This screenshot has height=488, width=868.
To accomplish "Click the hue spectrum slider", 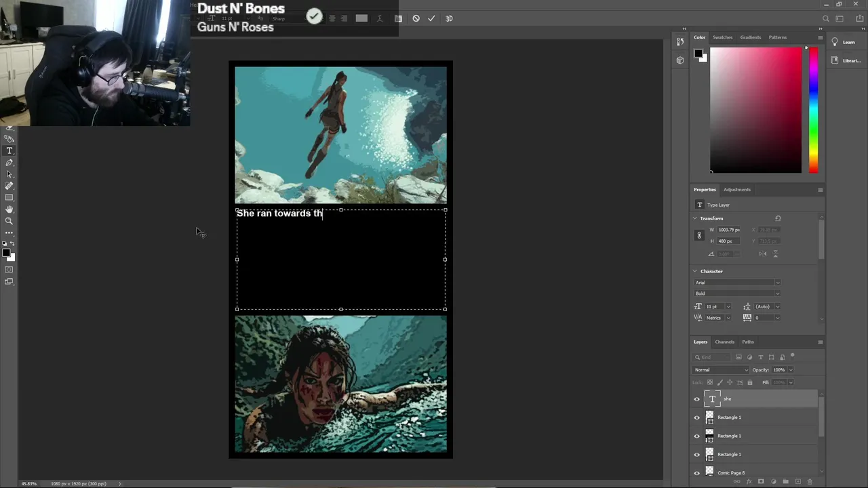I will 813,110.
